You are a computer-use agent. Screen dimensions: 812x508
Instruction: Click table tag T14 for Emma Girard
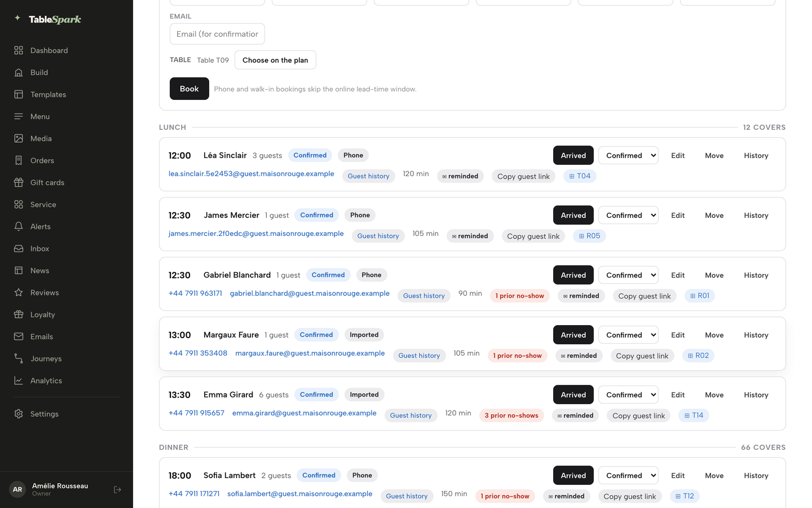[694, 415]
